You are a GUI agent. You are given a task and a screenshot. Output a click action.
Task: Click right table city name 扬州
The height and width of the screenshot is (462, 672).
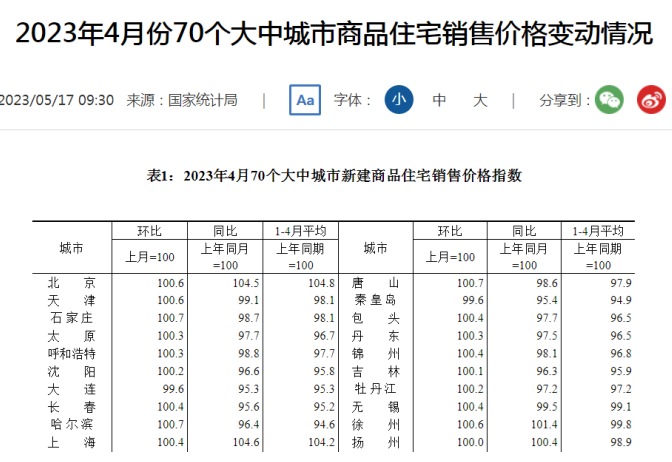(375, 442)
